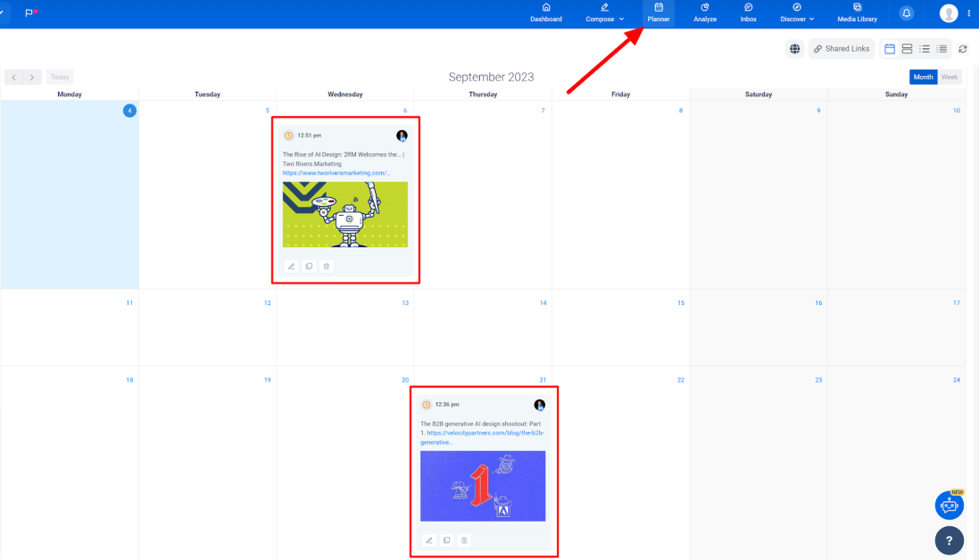Image resolution: width=979 pixels, height=560 pixels.
Task: Duplicate the September 21 scheduled post
Action: (446, 539)
